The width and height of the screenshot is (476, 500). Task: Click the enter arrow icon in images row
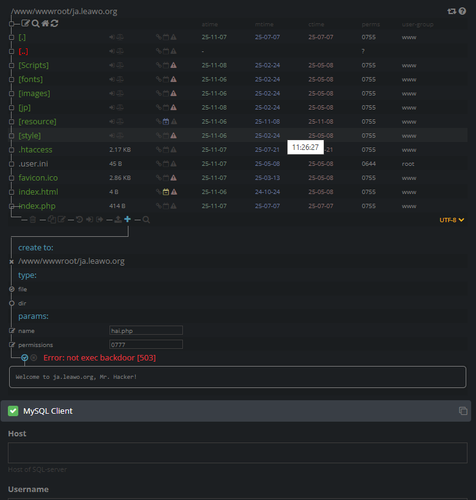(112, 94)
